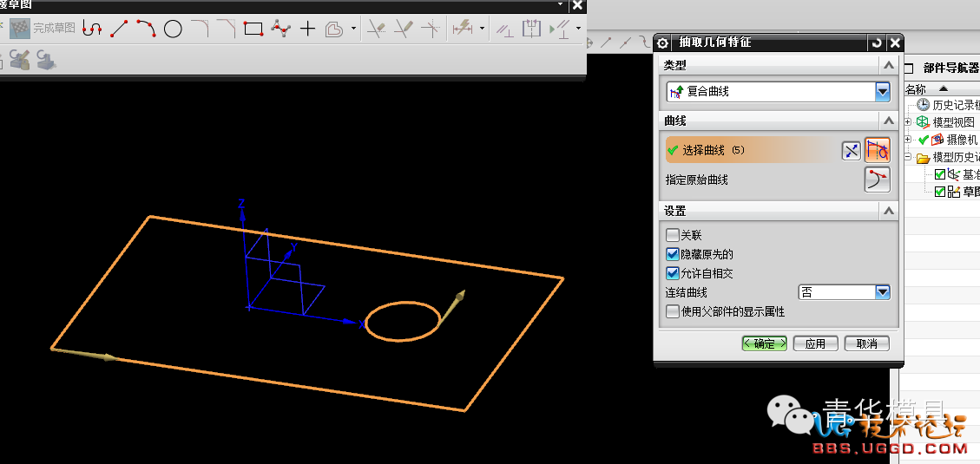Select the Make Corner tool
The image size is (980, 464).
pyautogui.click(x=431, y=29)
